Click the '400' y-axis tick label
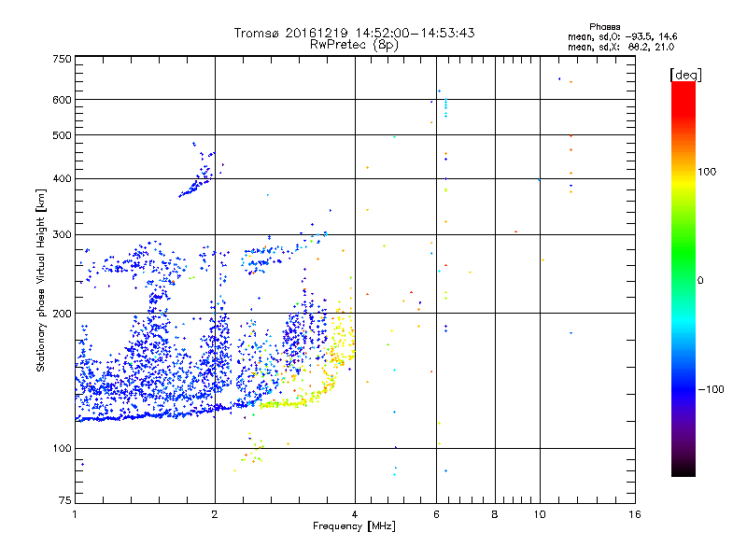 point(62,179)
